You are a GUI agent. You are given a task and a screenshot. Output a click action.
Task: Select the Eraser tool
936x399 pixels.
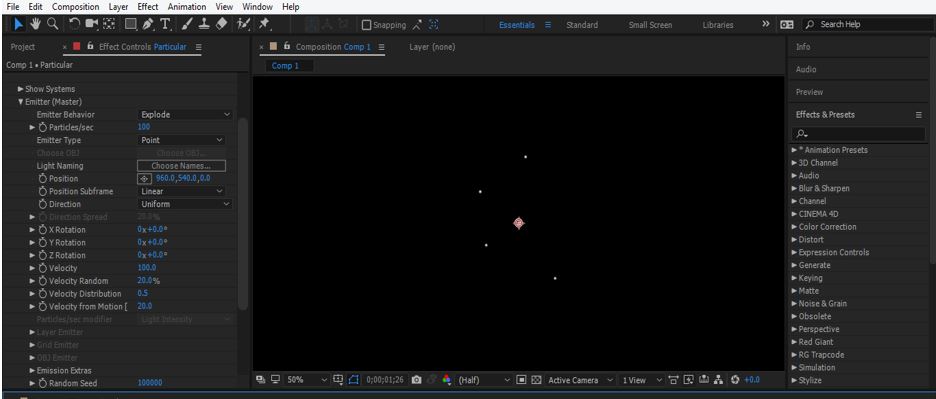221,24
